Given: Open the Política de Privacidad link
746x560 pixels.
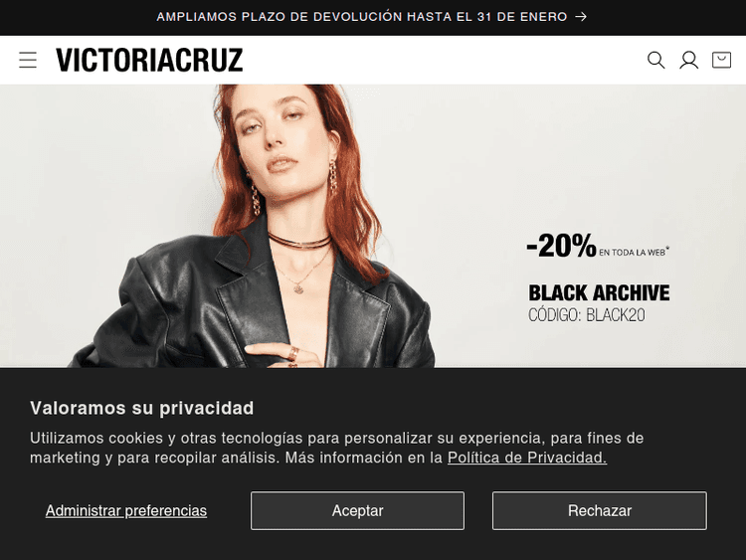Looking at the screenshot, I should pos(527,458).
